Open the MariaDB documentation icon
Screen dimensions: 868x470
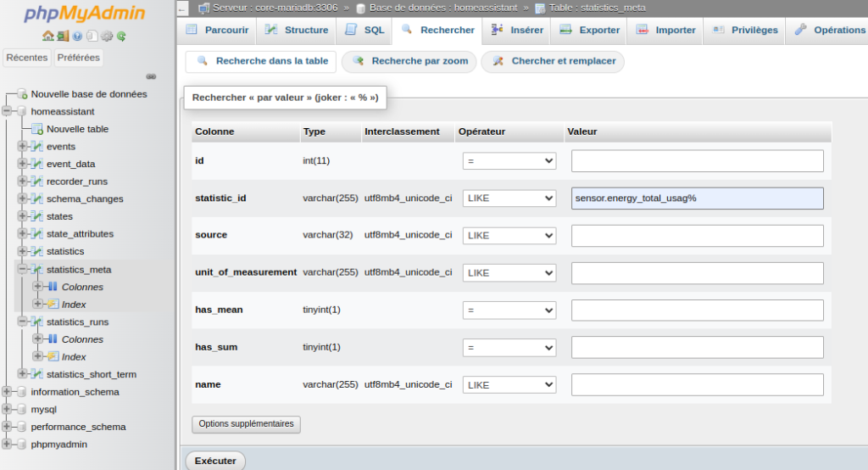92,36
